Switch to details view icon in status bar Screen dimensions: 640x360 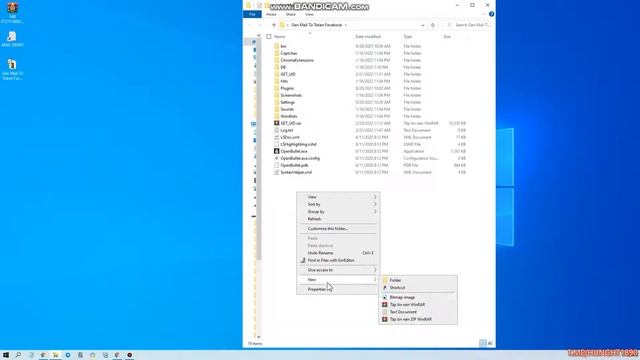[x=483, y=343]
